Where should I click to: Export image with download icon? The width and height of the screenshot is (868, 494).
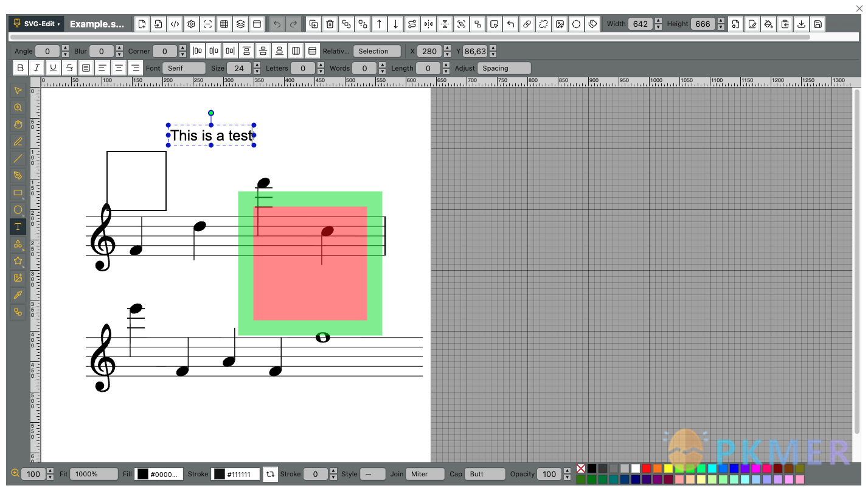point(802,24)
